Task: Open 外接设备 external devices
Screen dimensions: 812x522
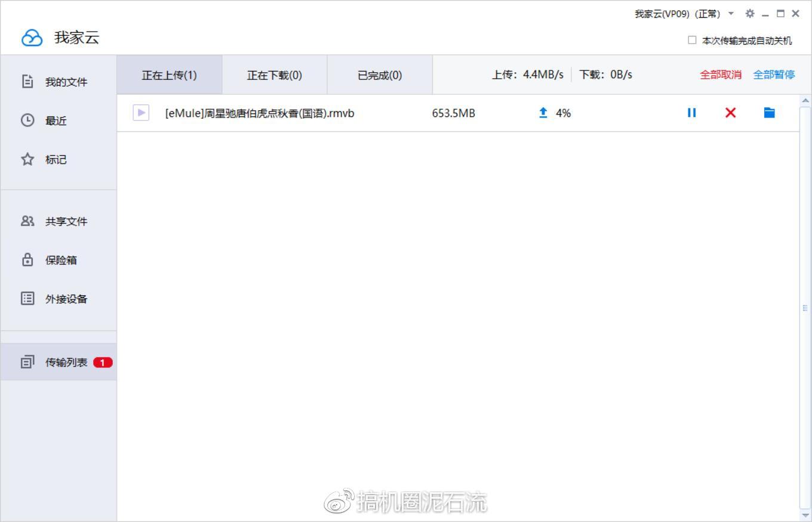Action: click(x=59, y=299)
